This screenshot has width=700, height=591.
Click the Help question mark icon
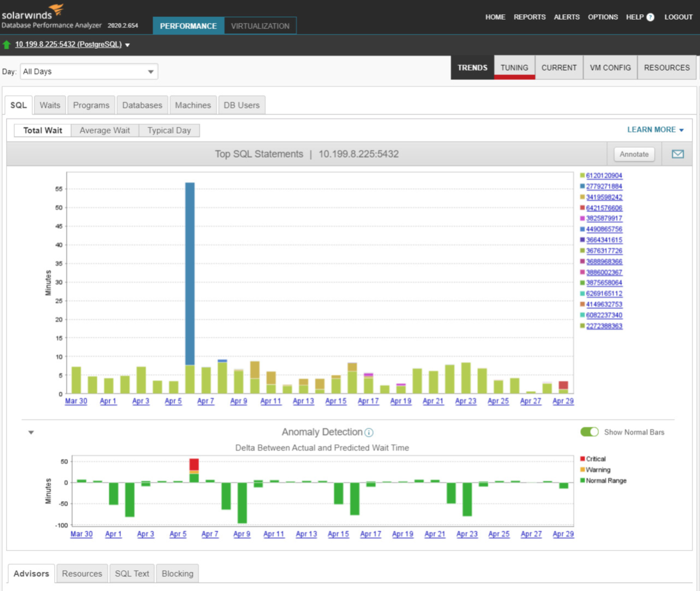650,17
